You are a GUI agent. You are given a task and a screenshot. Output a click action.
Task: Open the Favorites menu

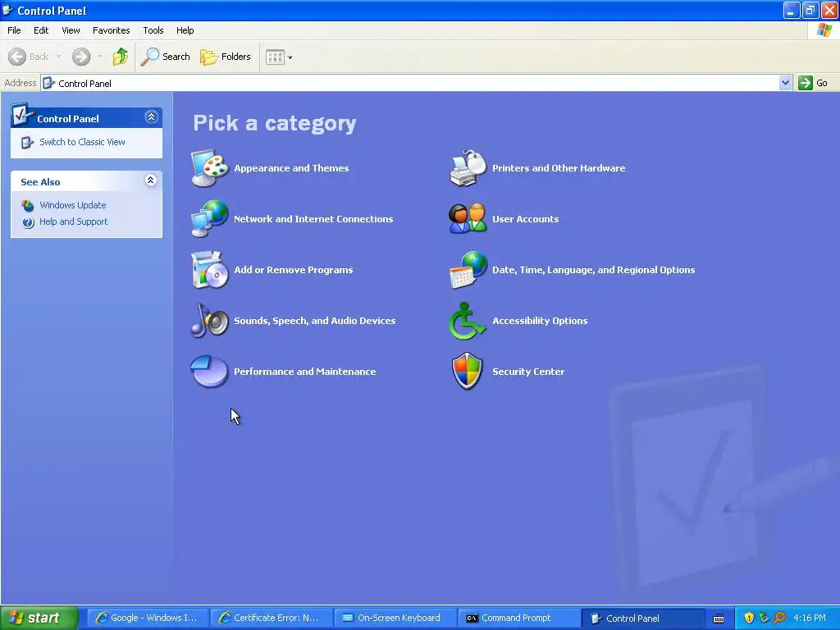click(111, 30)
